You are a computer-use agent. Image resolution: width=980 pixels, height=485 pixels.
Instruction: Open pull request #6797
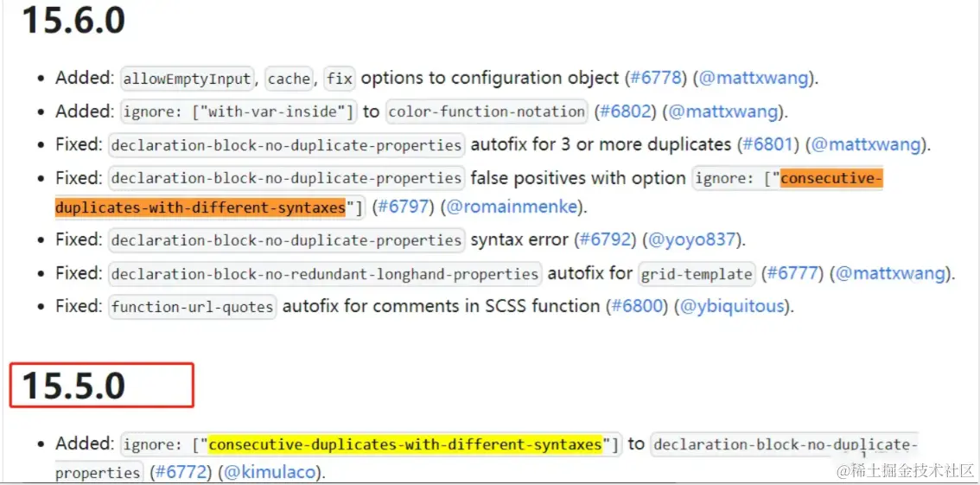tap(403, 207)
